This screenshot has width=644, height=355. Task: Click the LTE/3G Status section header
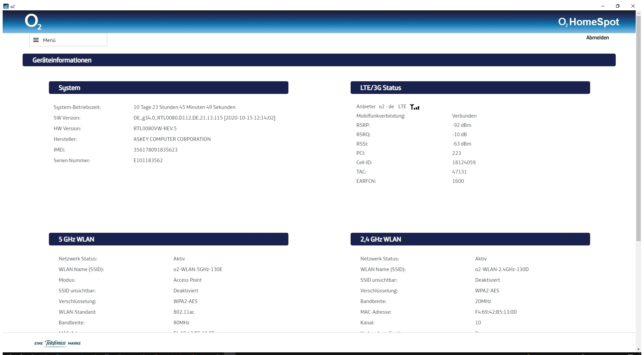coord(470,88)
